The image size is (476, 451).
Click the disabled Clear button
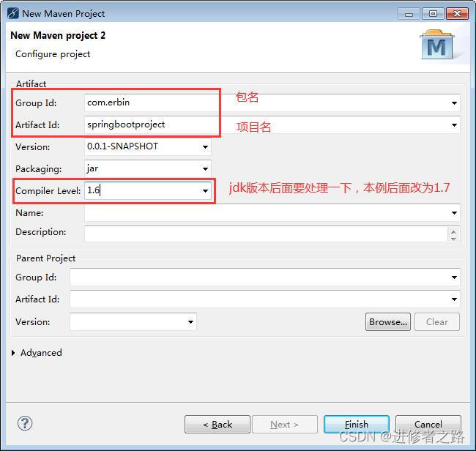click(x=437, y=321)
